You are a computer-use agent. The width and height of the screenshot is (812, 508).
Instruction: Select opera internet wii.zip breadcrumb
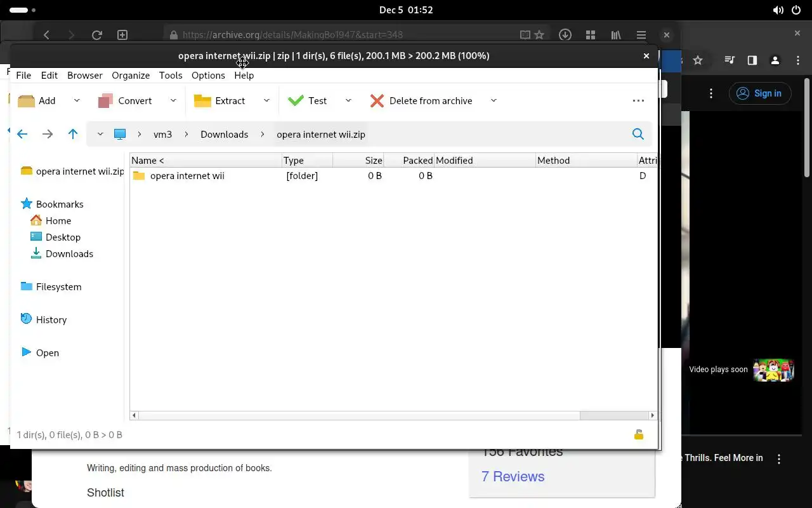point(321,134)
